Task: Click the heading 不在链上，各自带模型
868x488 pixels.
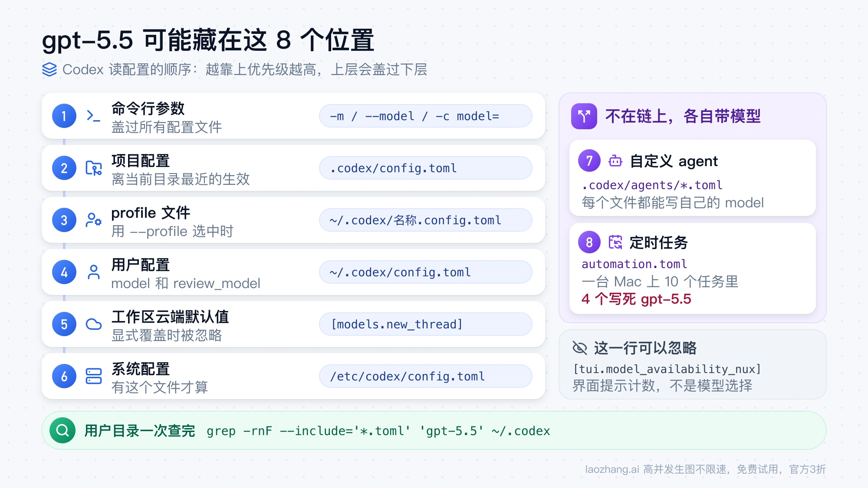Action: 683,116
